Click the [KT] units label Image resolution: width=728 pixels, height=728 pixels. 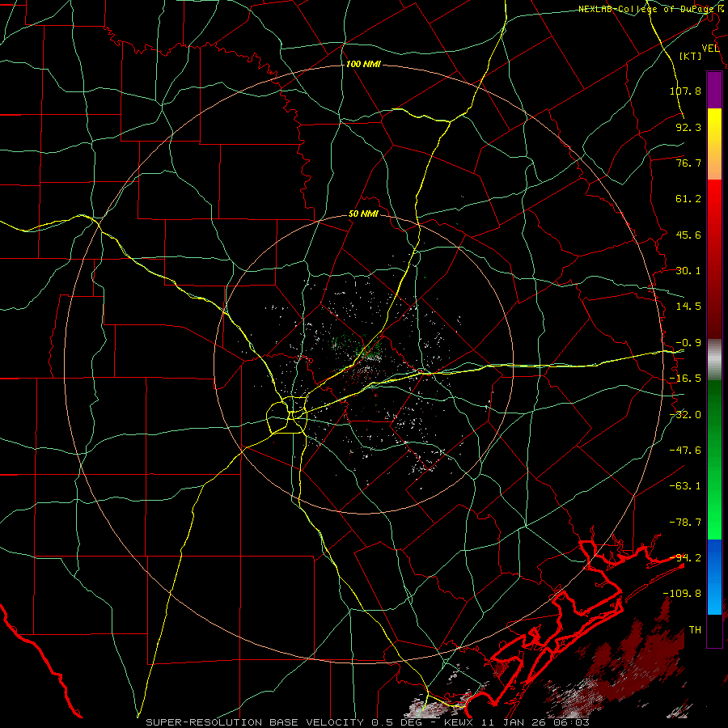point(691,56)
